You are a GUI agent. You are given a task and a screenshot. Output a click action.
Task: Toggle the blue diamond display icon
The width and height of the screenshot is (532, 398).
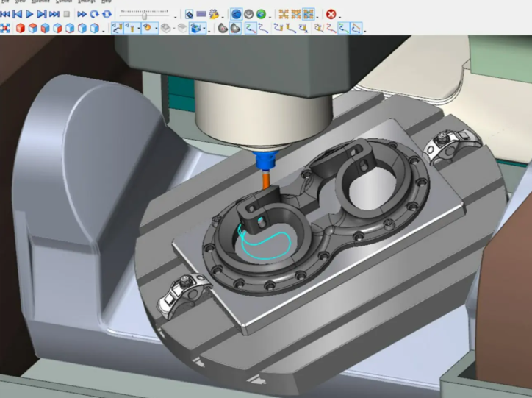(190, 14)
